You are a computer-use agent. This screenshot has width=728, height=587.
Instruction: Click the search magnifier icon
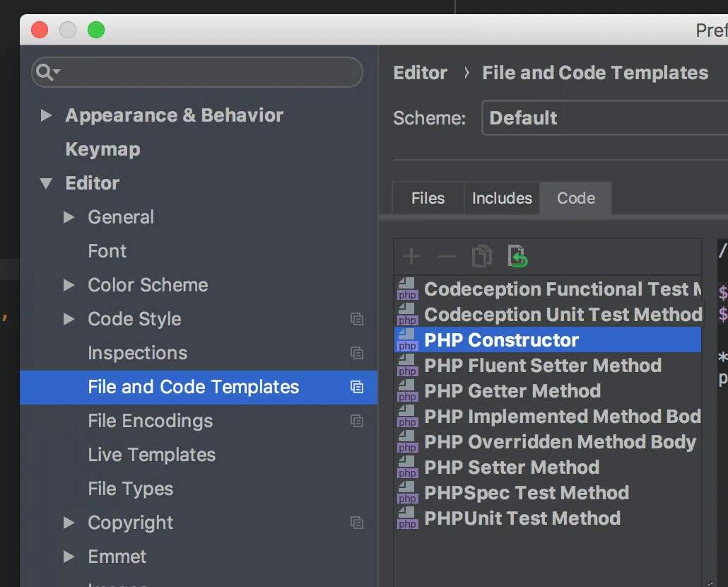[47, 72]
